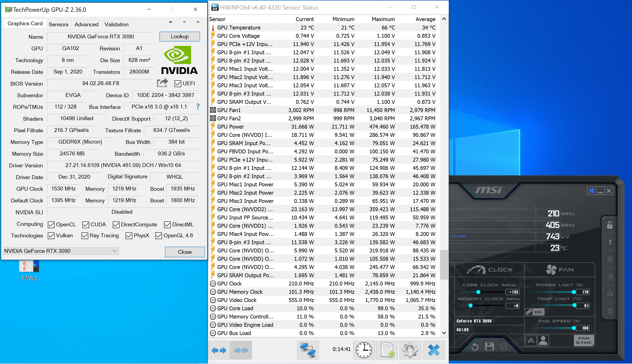Toggle the UEFI checkbox

point(178,83)
